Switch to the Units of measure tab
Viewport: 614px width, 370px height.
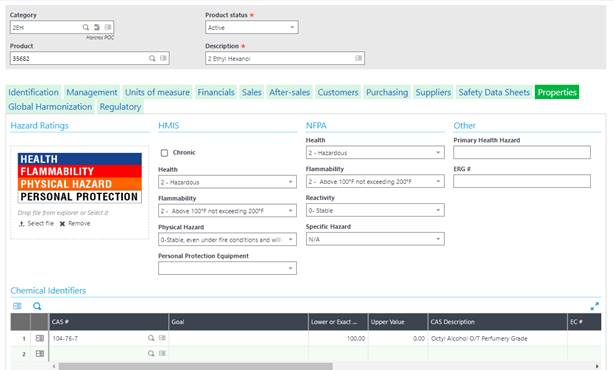pyautogui.click(x=157, y=92)
